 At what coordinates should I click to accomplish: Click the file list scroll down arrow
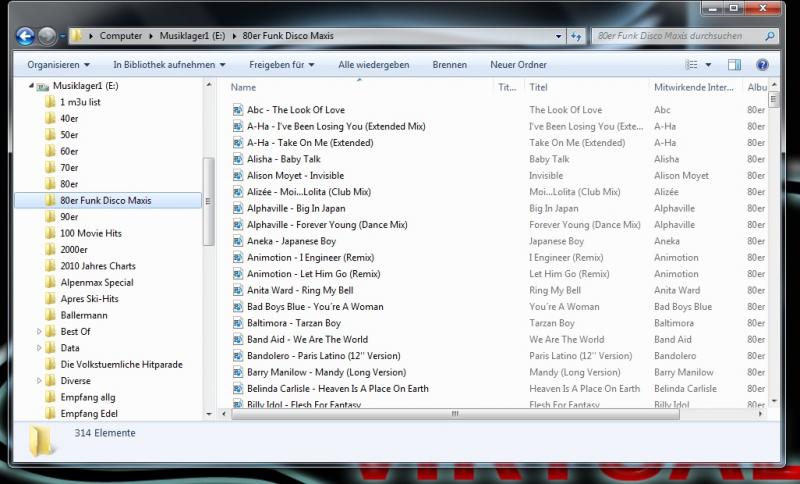click(x=774, y=402)
